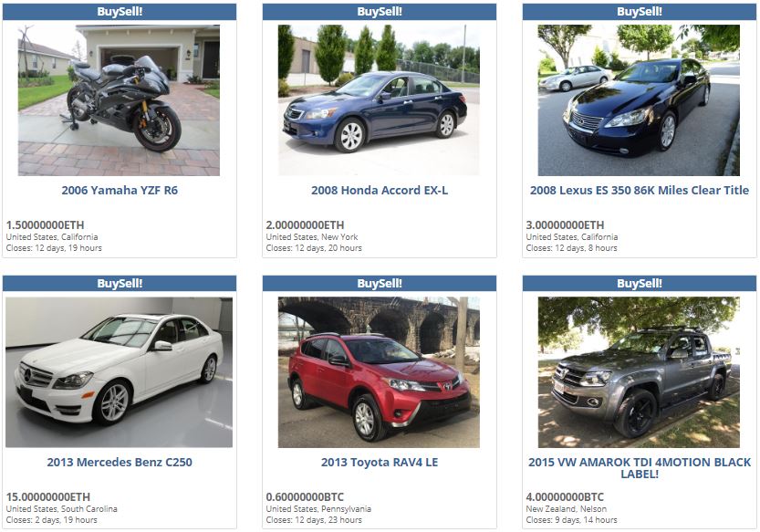Open the gray VW Amarok pickup photo
The width and height of the screenshot is (760, 532).
coord(639,372)
